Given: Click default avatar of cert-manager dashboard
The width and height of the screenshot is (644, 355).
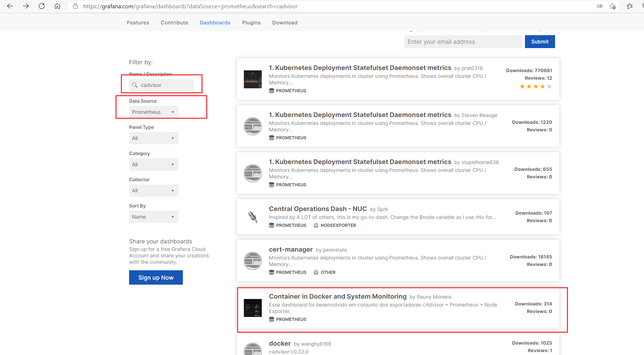Looking at the screenshot, I should pos(253,261).
